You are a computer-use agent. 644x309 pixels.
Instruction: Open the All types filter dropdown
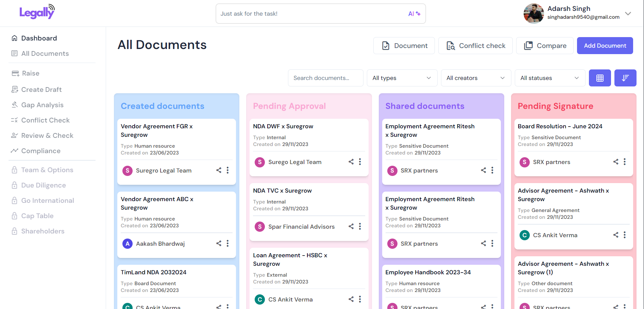pos(402,78)
